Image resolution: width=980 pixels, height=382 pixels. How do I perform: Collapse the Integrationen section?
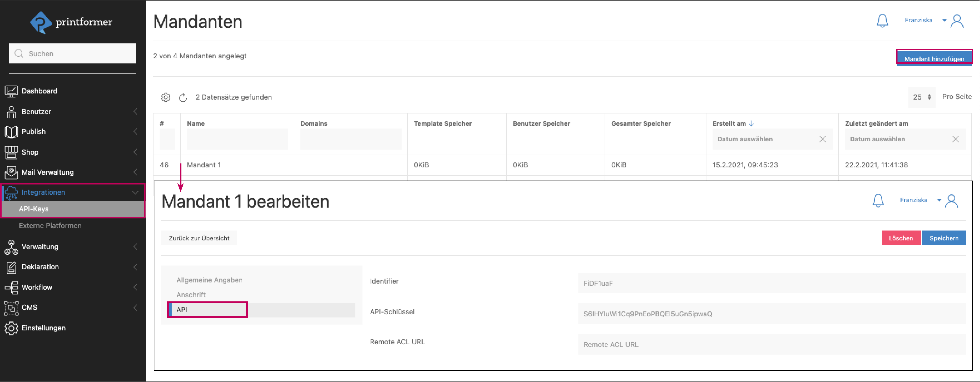135,192
